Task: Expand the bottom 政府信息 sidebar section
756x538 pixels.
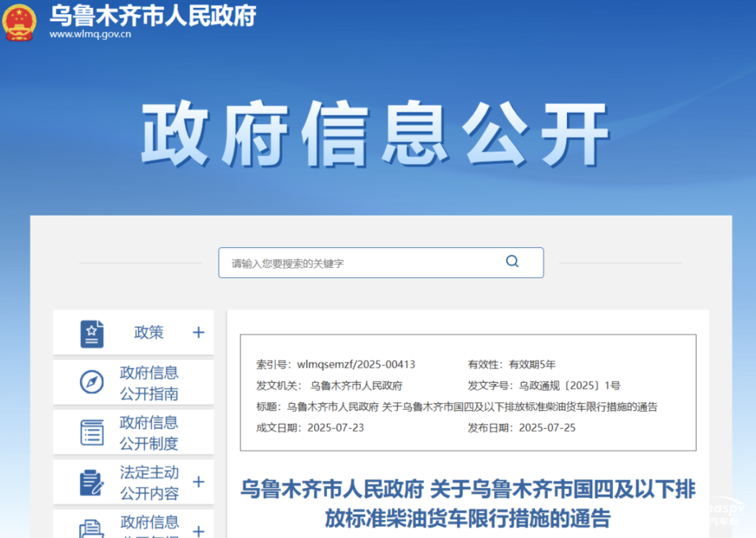Action: (x=198, y=529)
